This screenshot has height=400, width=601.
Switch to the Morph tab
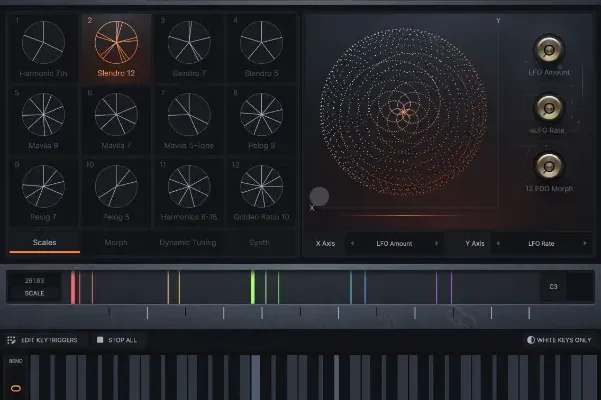pos(116,242)
